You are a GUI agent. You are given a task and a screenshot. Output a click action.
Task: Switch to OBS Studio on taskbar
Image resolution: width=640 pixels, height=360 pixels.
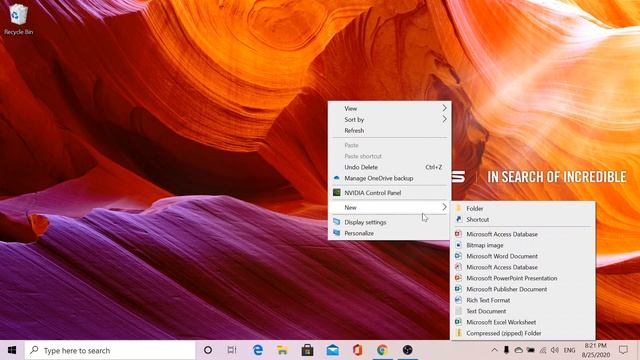[407, 350]
